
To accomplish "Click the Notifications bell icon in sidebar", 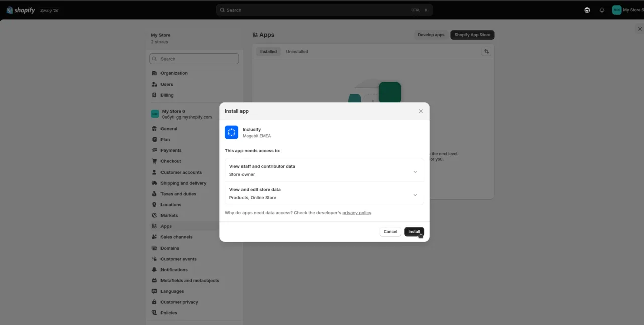I will (x=155, y=270).
